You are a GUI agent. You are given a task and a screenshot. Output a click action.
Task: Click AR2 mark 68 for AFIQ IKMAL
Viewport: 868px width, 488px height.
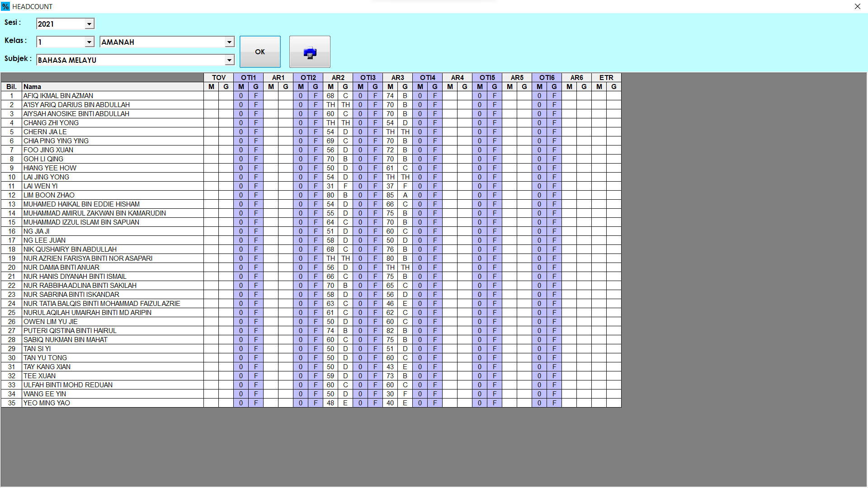(x=330, y=96)
